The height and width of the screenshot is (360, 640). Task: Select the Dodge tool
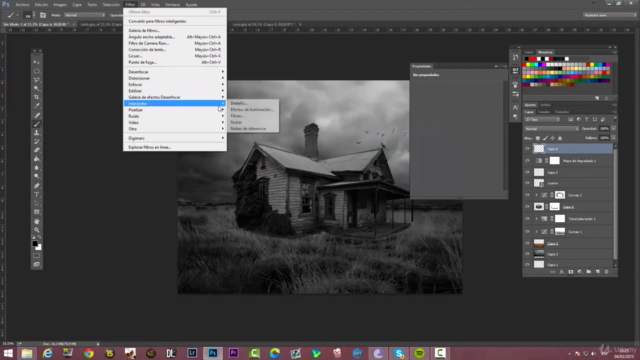point(37,176)
